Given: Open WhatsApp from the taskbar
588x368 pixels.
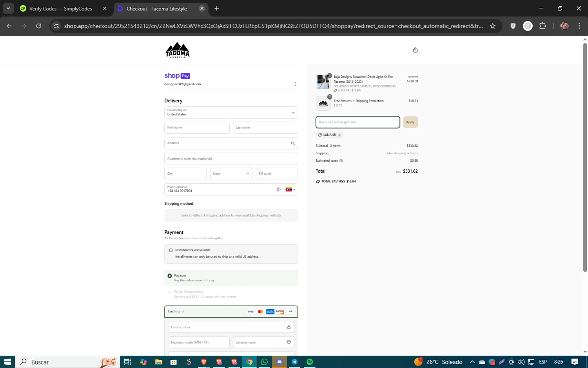Looking at the screenshot, I should (264, 362).
